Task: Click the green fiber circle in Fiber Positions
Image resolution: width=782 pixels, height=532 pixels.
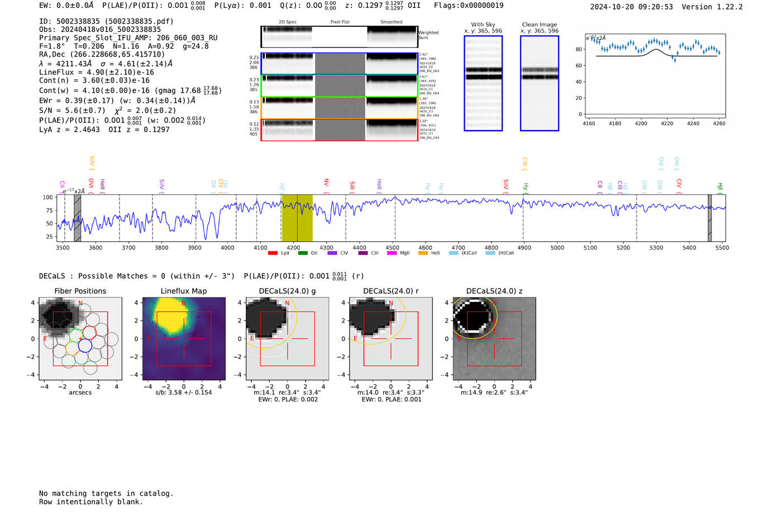Action: [x=75, y=336]
